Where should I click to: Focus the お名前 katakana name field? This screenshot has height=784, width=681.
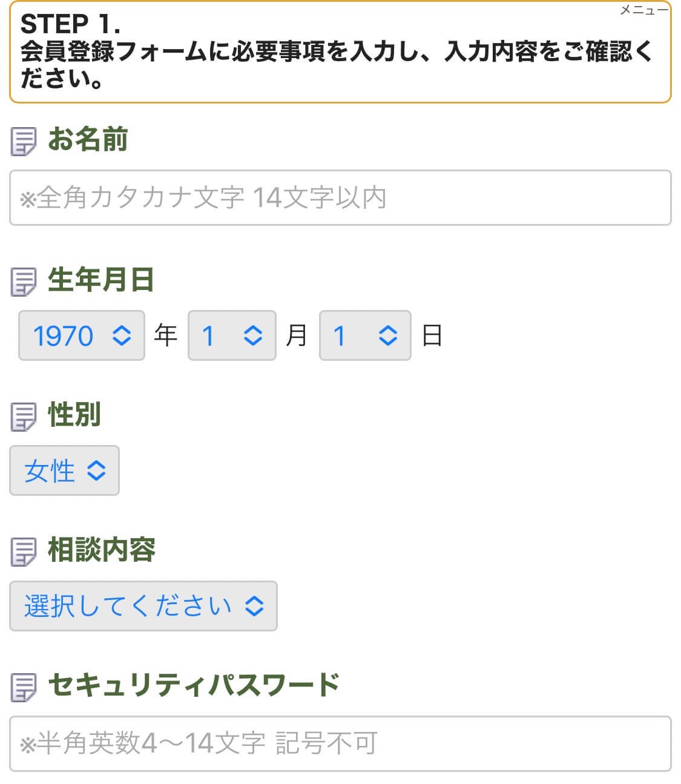tap(340, 198)
